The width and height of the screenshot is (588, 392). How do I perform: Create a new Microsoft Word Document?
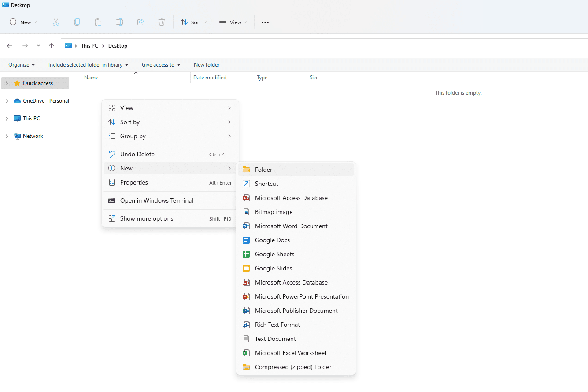(296, 226)
